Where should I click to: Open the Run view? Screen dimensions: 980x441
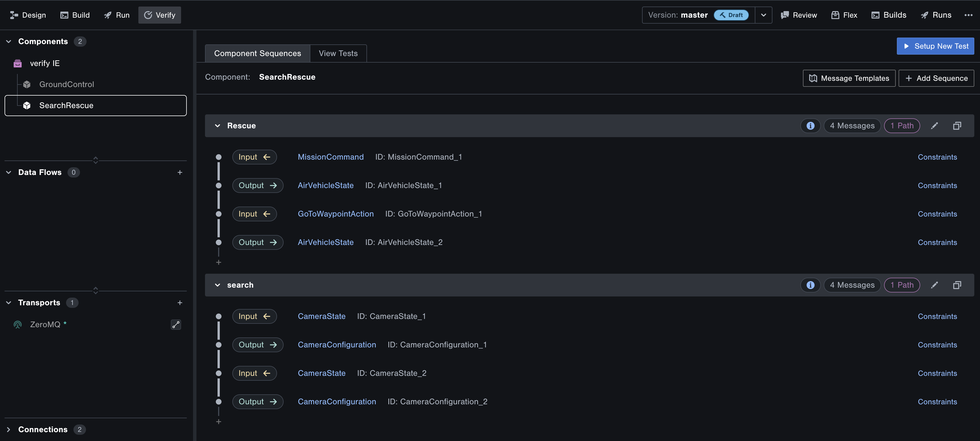point(117,15)
